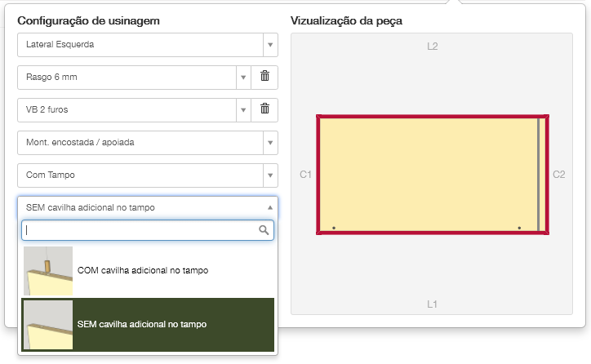Click the Vizualização da peça heading

pos(346,20)
